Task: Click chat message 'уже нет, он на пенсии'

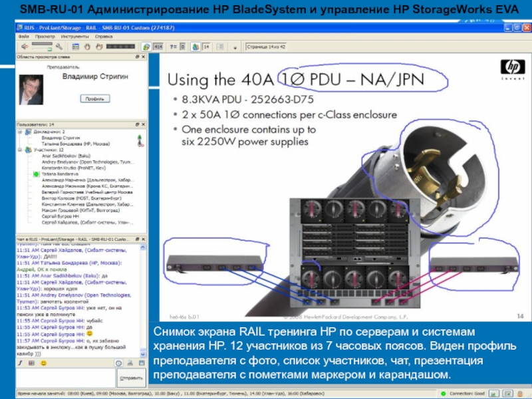Action: click(x=70, y=311)
